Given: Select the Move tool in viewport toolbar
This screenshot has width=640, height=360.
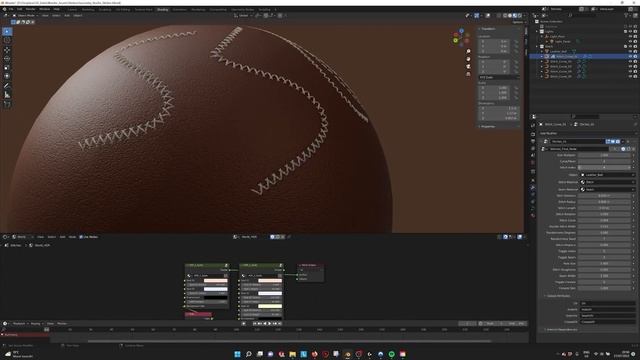Looking at the screenshot, I should (7, 50).
